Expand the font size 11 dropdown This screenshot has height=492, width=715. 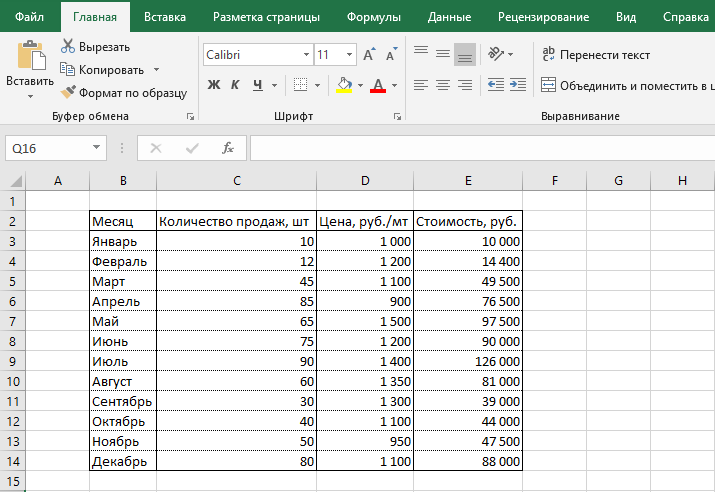click(x=349, y=55)
